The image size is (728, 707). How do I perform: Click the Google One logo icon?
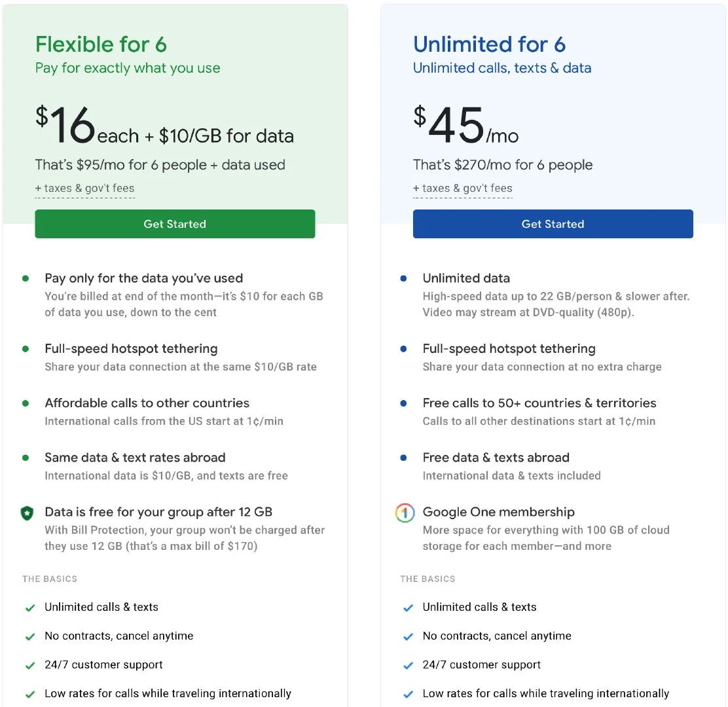[405, 513]
